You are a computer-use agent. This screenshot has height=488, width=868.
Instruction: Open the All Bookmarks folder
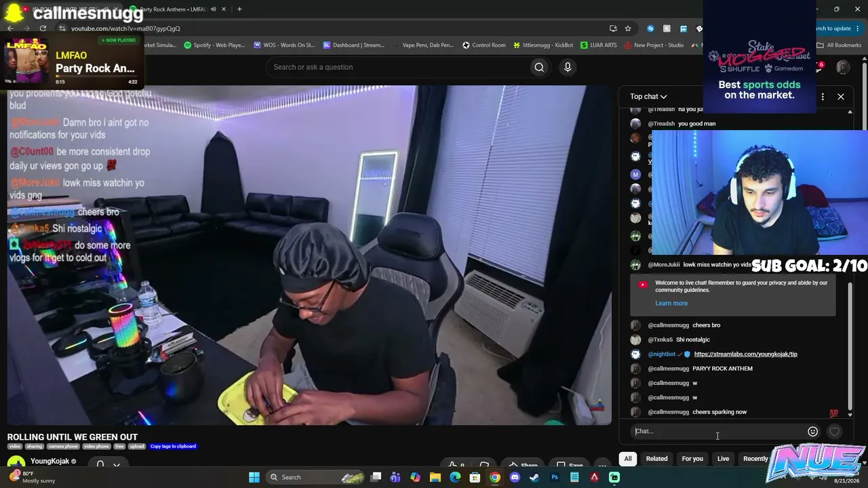pos(839,45)
